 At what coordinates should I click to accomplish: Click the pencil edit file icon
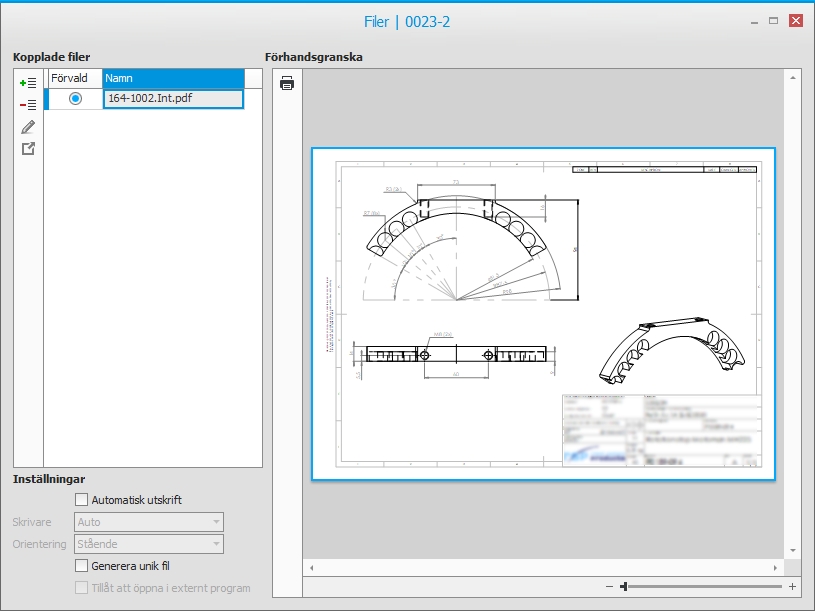coord(28,127)
